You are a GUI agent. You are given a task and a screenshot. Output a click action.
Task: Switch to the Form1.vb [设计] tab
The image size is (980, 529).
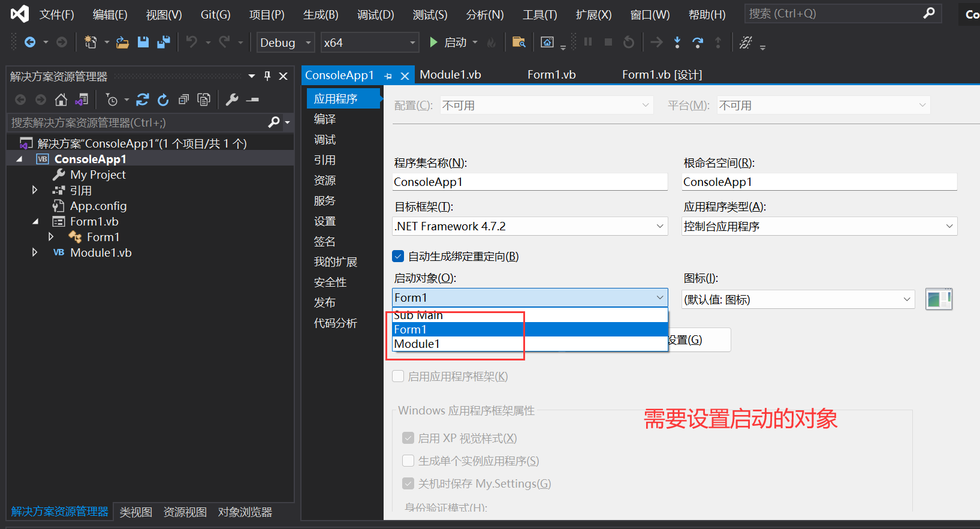click(662, 74)
